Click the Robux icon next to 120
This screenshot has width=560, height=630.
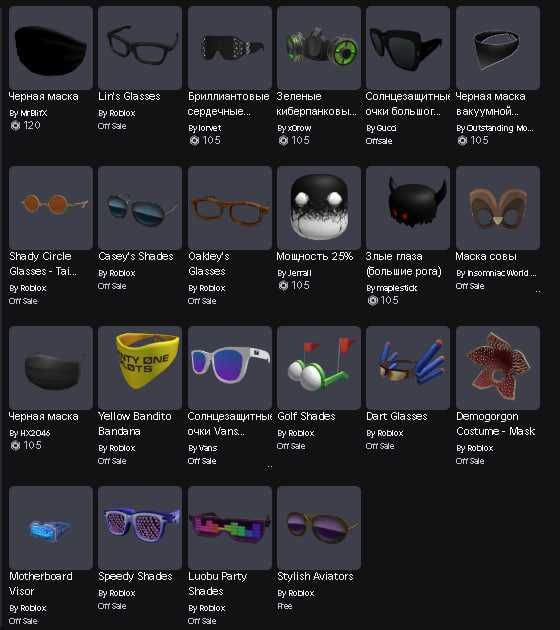click(15, 126)
